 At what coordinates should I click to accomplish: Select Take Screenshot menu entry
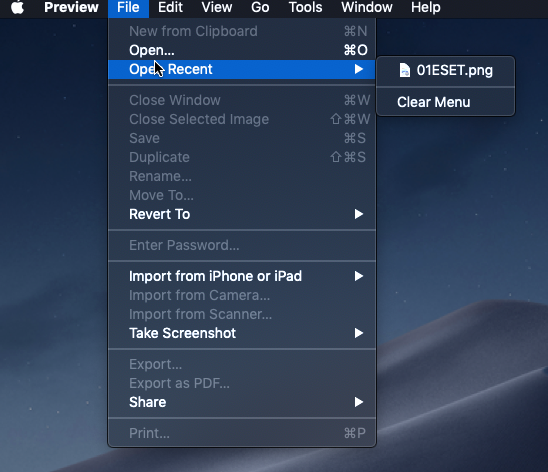242,333
